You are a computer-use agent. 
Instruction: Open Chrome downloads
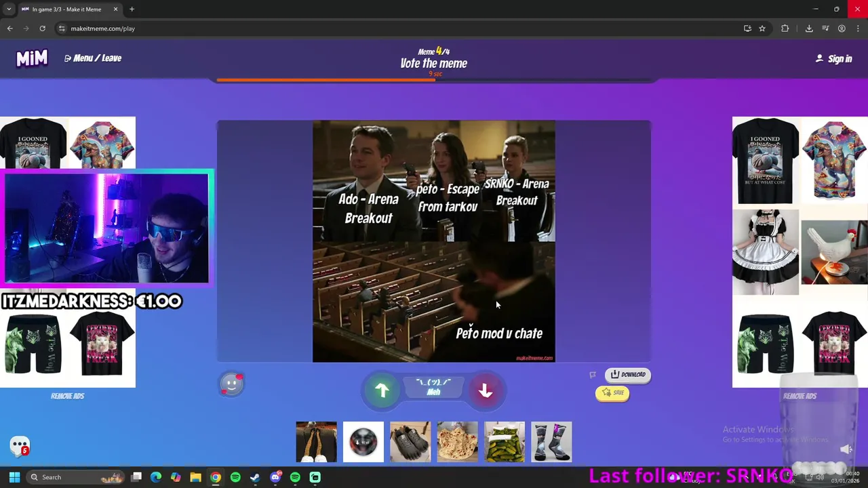click(x=809, y=28)
